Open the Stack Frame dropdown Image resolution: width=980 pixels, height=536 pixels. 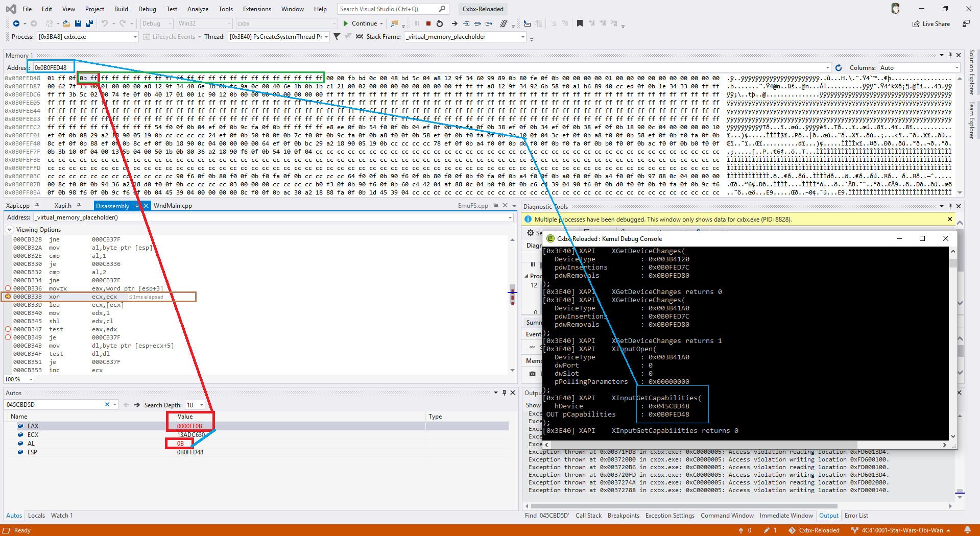point(522,37)
